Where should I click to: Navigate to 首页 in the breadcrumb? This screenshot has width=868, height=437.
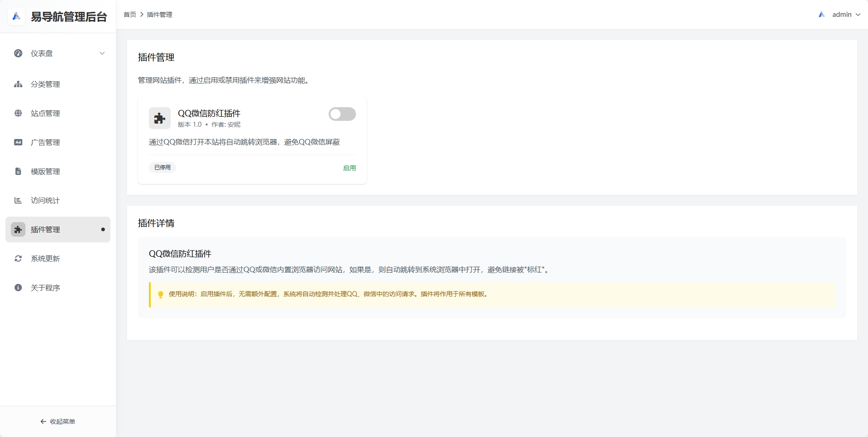click(130, 14)
